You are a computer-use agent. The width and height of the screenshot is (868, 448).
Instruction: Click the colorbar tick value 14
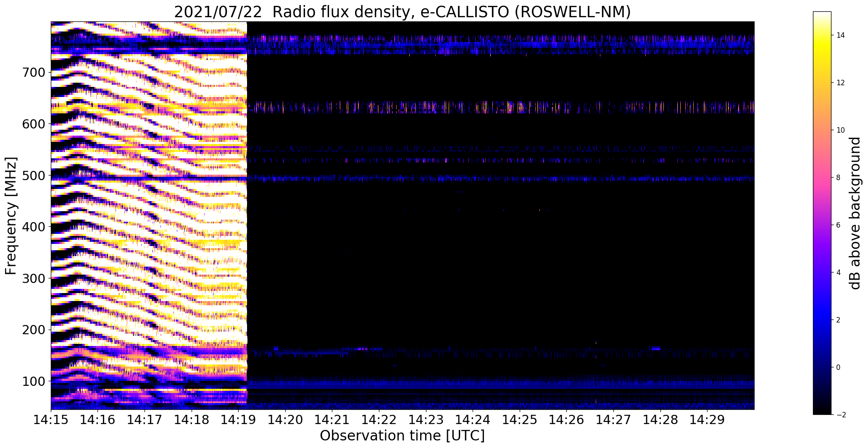tap(841, 35)
